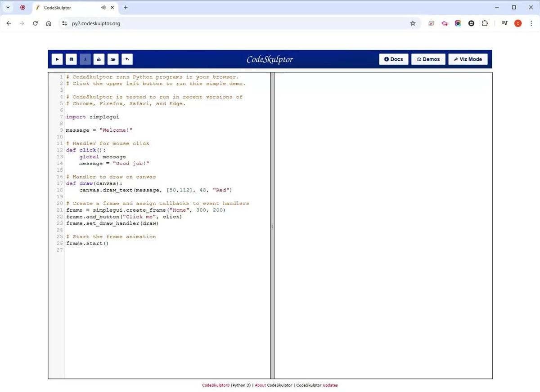Open the media control playlist icon
This screenshot has height=392, width=540.
click(504, 23)
